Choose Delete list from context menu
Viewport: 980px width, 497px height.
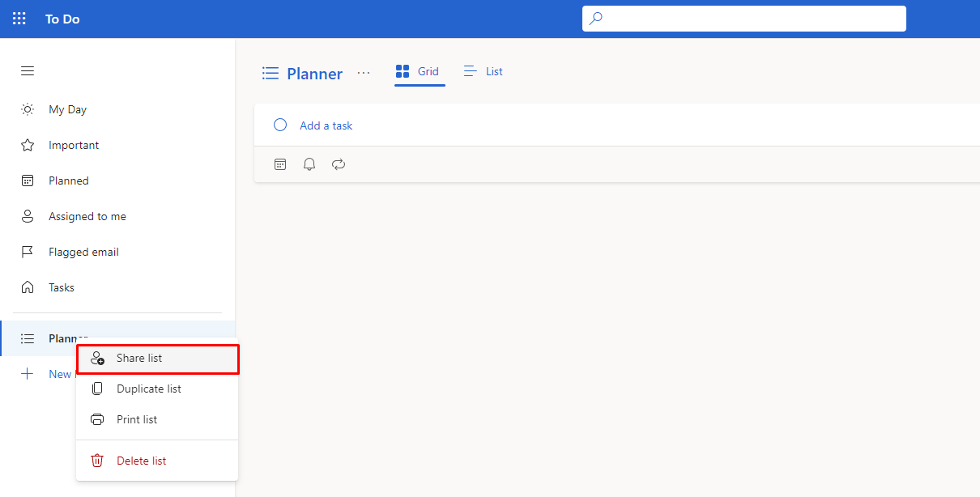[x=157, y=461]
